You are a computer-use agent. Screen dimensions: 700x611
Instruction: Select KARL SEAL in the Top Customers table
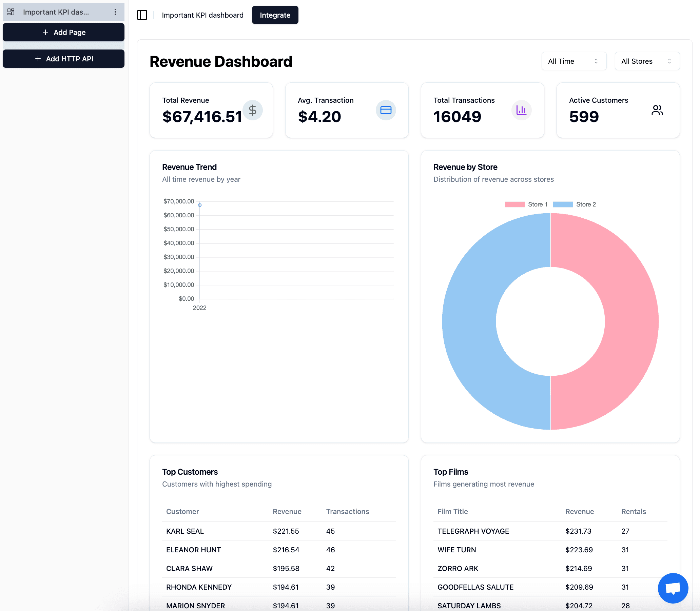(x=185, y=531)
